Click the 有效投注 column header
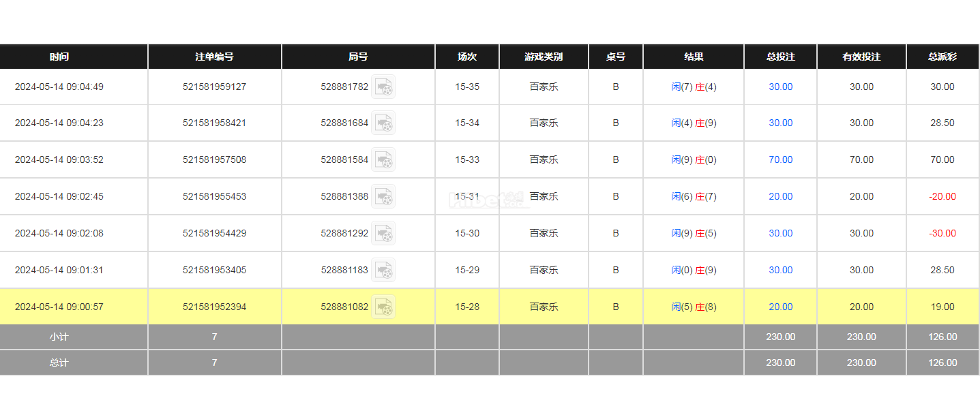980x400 pixels. 861,57
